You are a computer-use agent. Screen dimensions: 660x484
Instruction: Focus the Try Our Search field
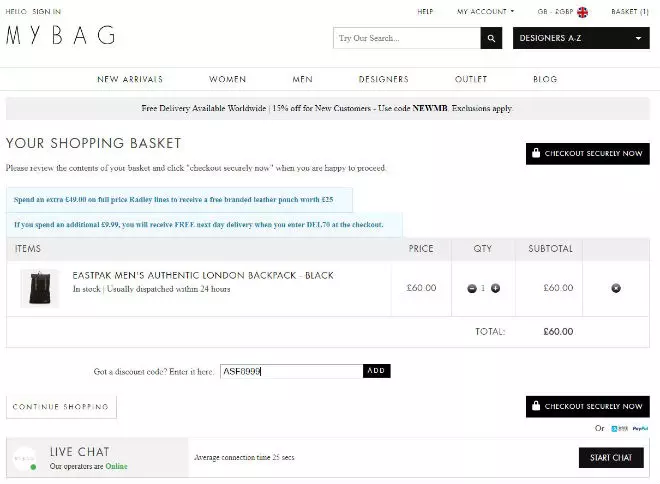click(407, 38)
